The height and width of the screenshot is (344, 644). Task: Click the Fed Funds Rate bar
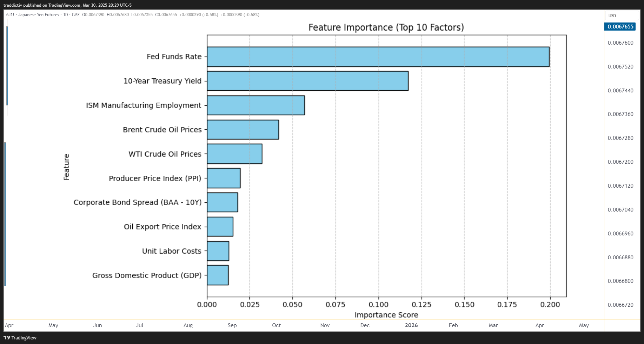coord(378,57)
